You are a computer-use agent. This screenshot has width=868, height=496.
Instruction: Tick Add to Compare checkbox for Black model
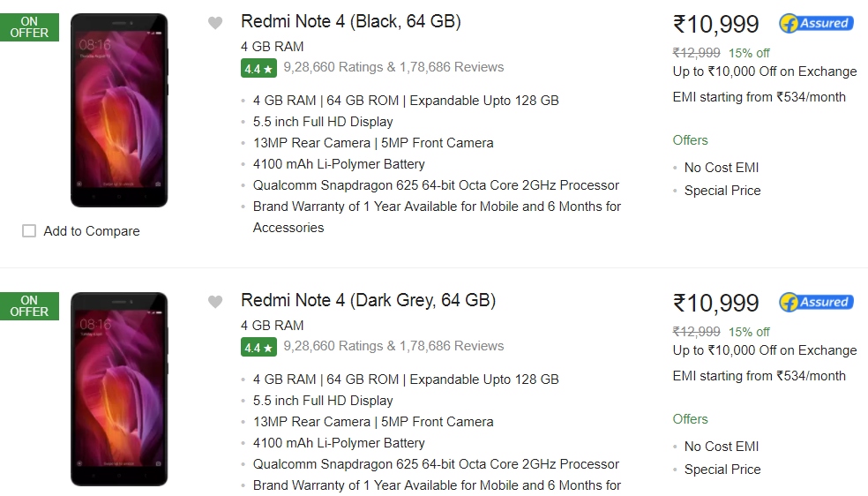[29, 231]
